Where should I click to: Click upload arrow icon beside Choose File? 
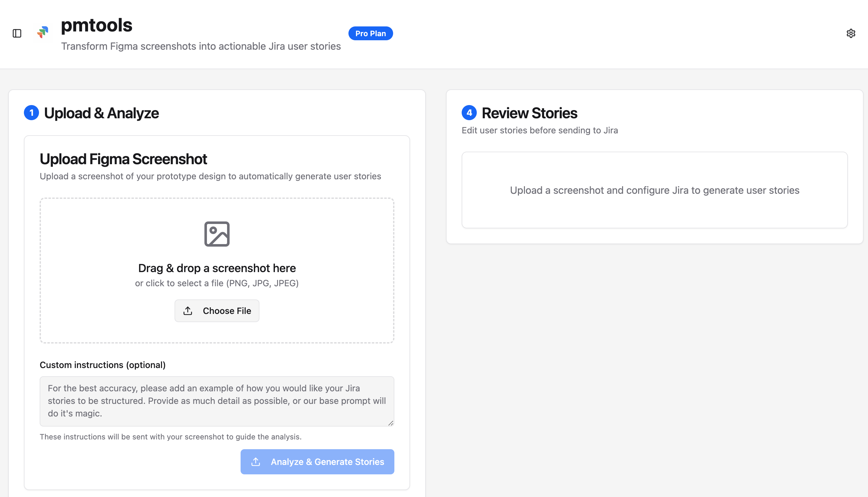(188, 311)
